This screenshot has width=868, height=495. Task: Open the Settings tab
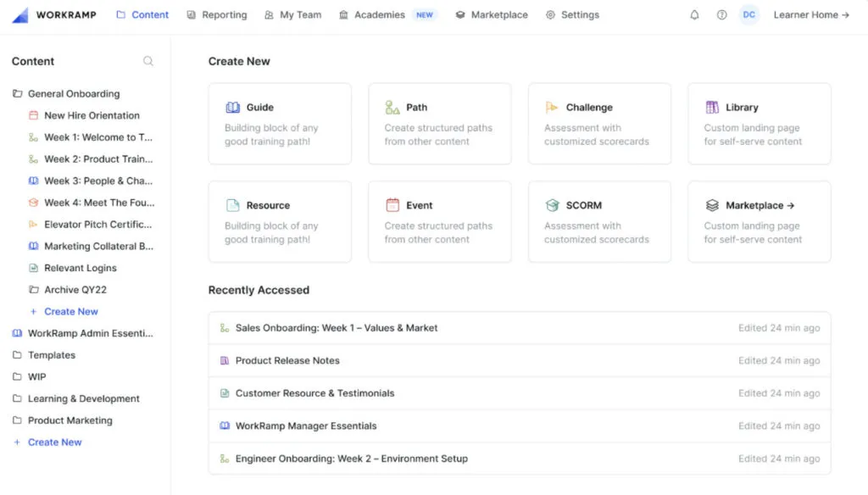pos(572,15)
